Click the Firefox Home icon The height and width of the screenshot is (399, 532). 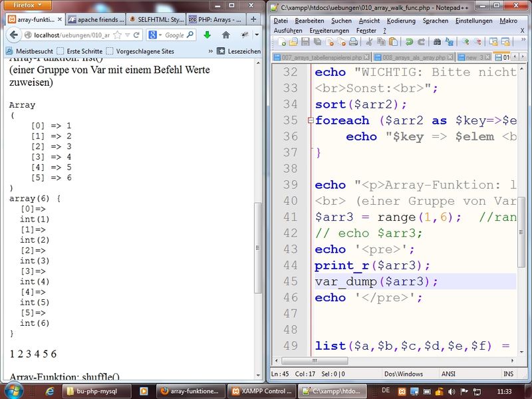225,35
